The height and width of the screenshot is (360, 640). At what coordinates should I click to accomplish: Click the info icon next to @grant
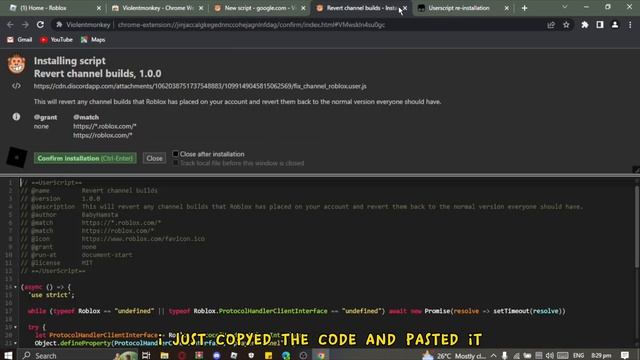[16, 117]
